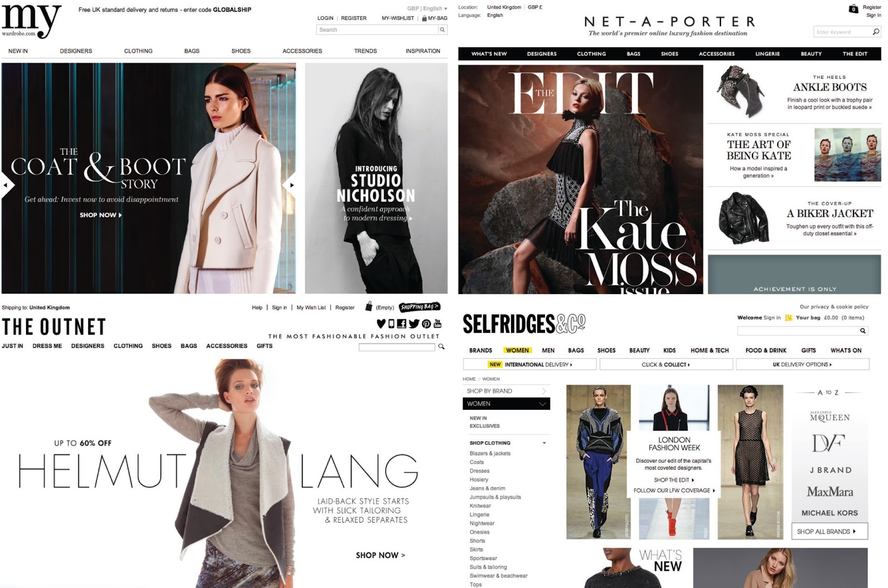The width and height of the screenshot is (888, 588).
Task: Collapse the Women sidebar section
Action: pos(543,404)
